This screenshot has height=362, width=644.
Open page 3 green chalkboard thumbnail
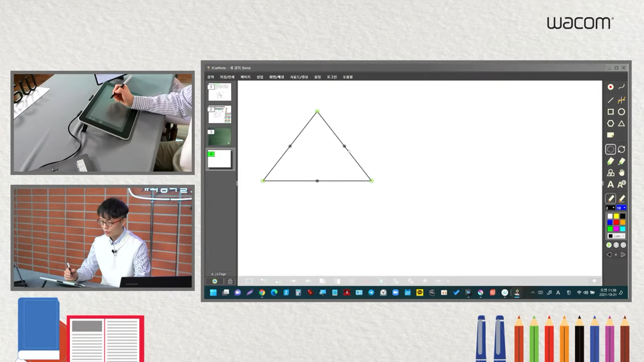tap(220, 137)
